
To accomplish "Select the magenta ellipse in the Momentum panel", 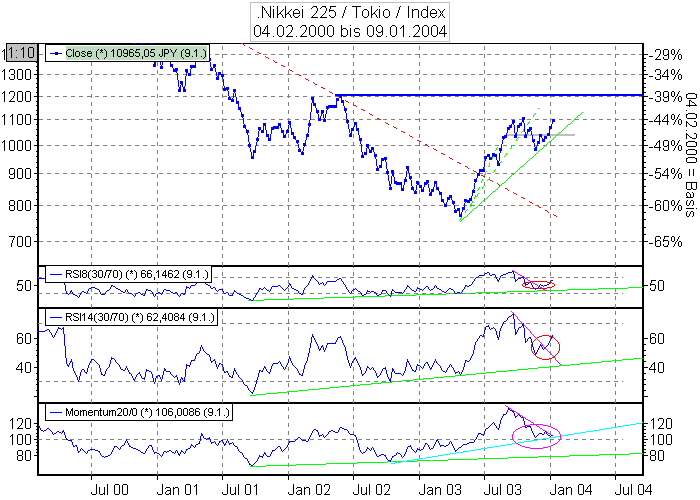I will (x=536, y=436).
